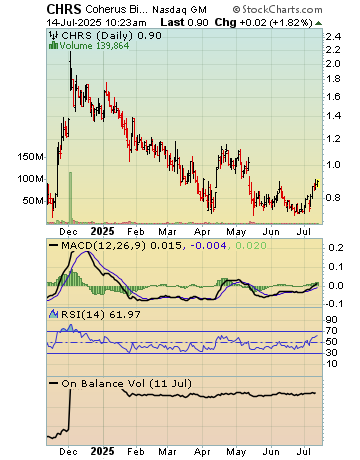This screenshot has width=360, height=460.
Task: Click the Volume 139,864 label
Action: (94, 46)
